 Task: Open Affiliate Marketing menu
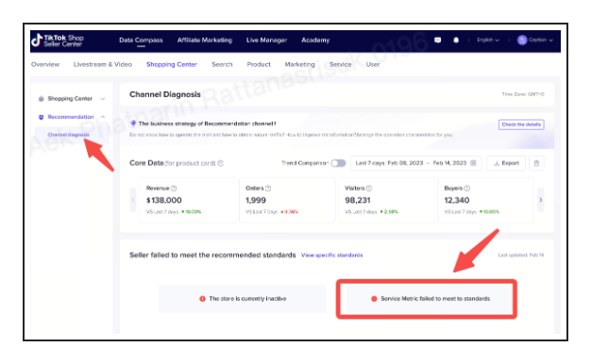tap(205, 40)
